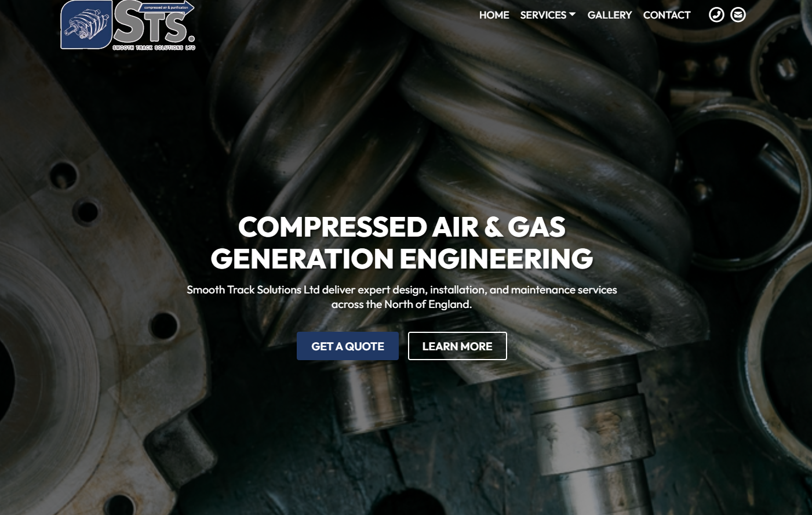Click the GET A QUOTE button

tap(348, 346)
